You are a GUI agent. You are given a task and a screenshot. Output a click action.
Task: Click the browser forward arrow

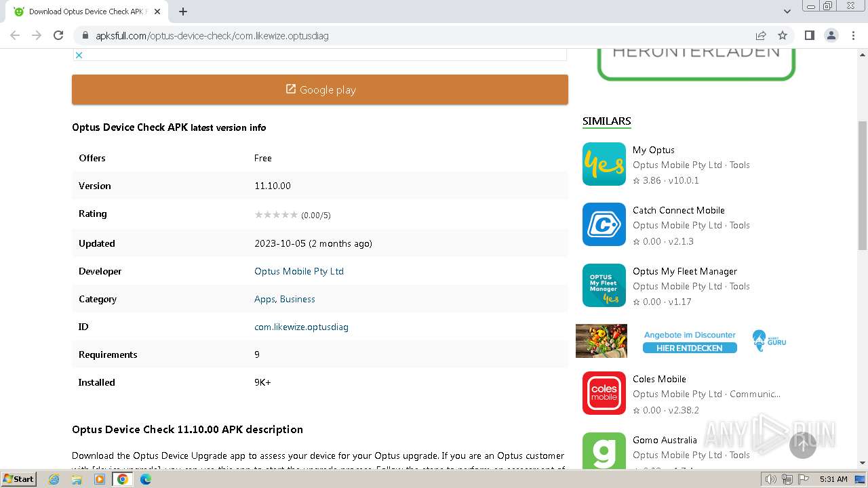point(37,35)
